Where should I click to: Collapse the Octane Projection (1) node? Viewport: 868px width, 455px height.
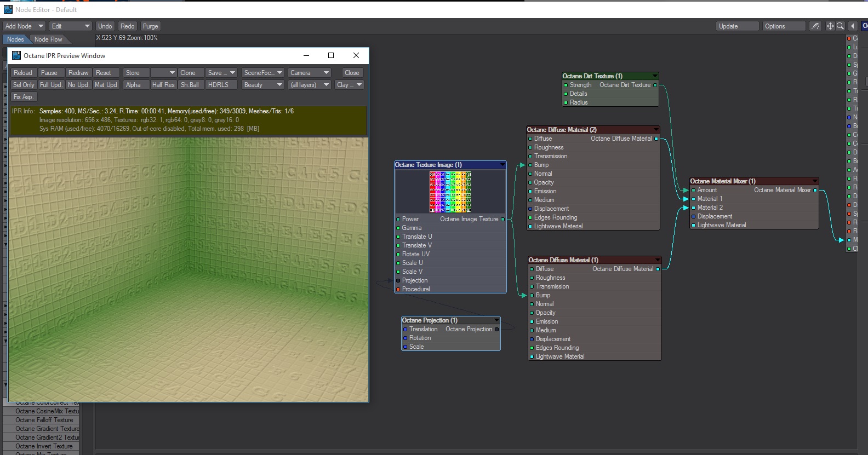[x=496, y=320]
